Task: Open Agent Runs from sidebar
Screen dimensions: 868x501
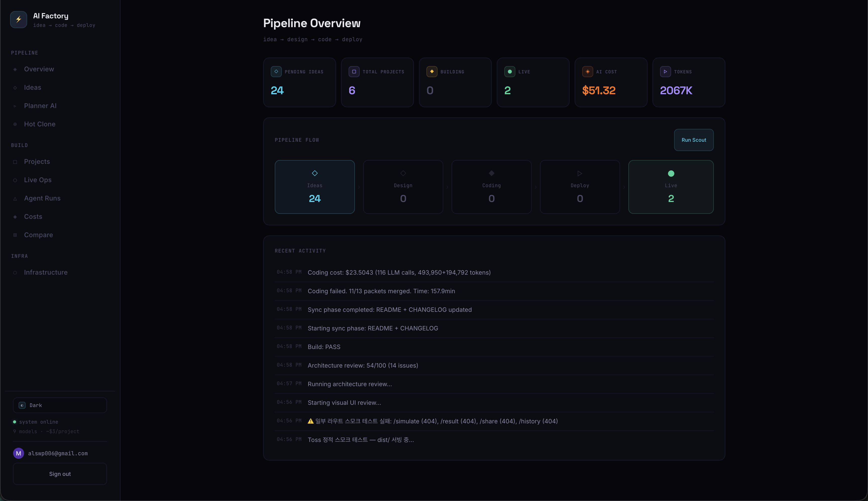Action: [42, 198]
